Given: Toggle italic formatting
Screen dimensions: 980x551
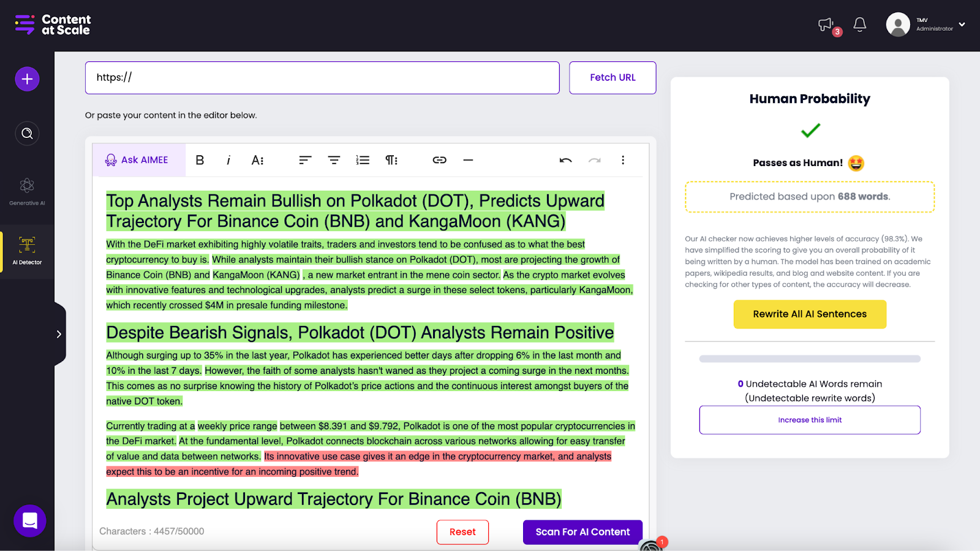Looking at the screenshot, I should [228, 160].
